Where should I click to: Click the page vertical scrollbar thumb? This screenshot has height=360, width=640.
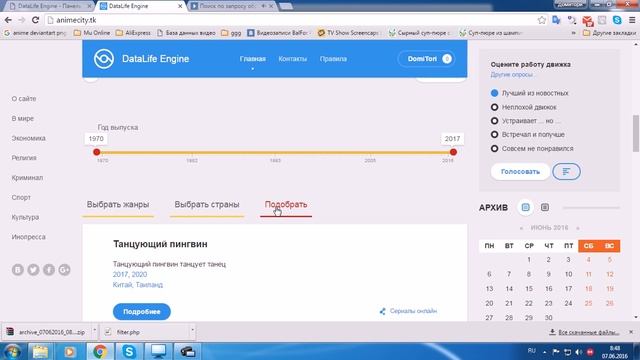(636, 133)
